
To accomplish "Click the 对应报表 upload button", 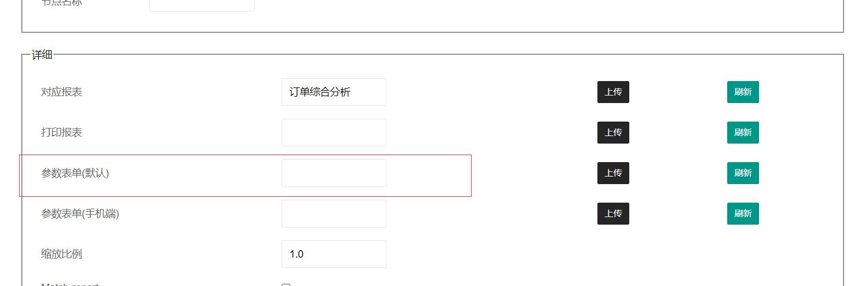I will 613,92.
